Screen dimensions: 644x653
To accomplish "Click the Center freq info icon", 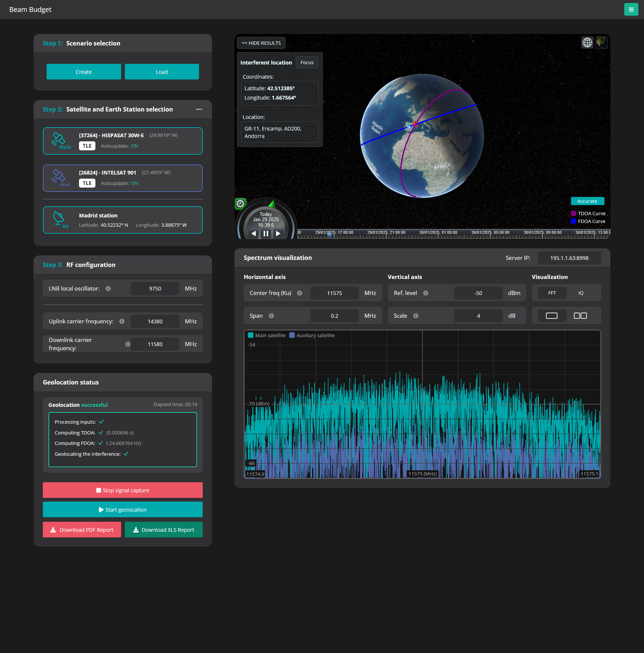I will [x=300, y=293].
